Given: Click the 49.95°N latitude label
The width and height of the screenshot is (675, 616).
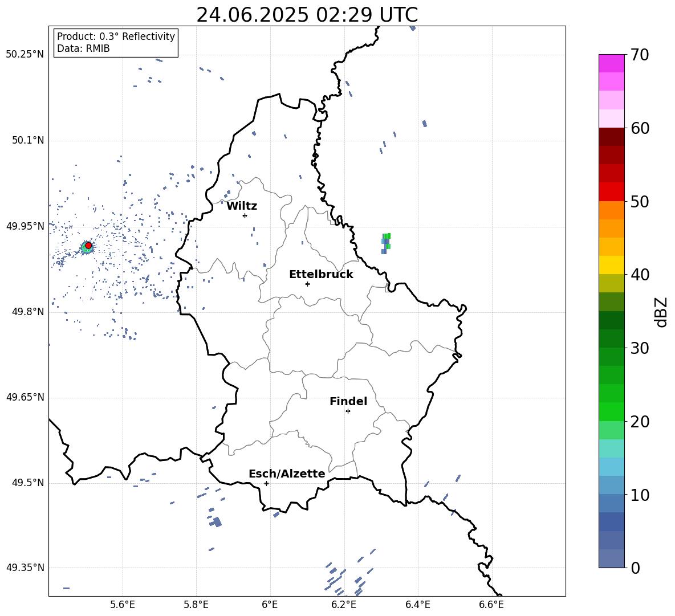Looking at the screenshot, I should click(x=25, y=226).
